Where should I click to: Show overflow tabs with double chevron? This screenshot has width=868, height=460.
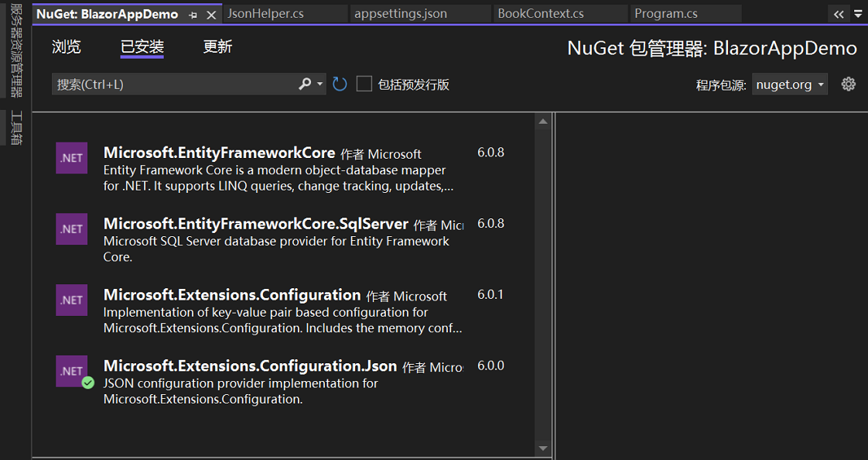click(839, 14)
